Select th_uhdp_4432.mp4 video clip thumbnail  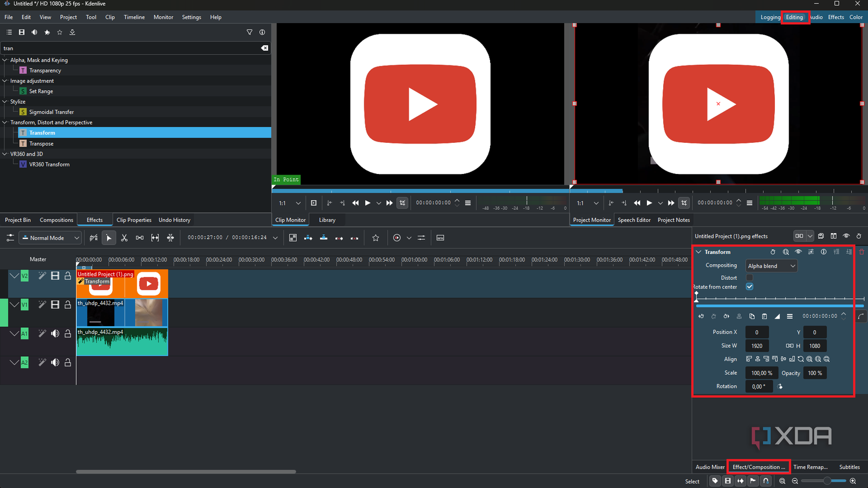tap(122, 313)
